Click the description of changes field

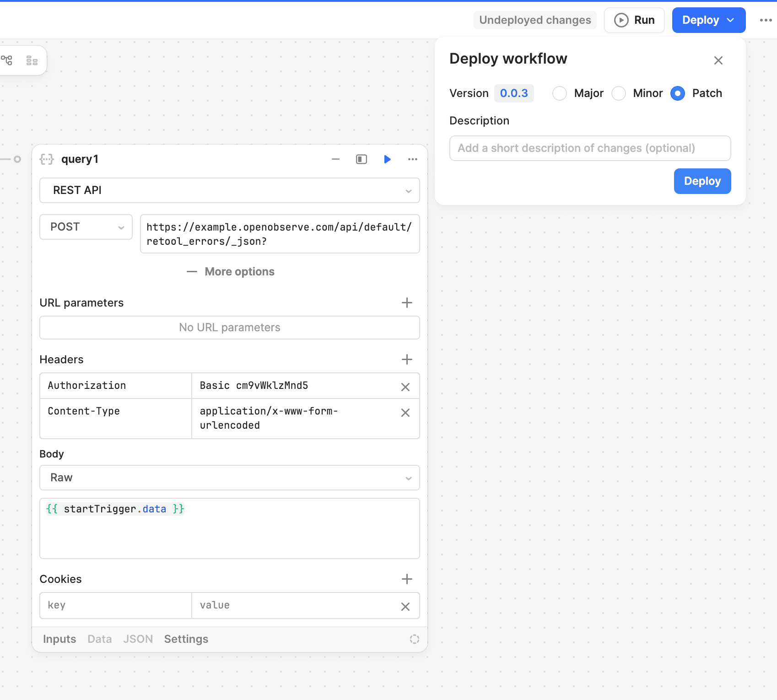(x=590, y=148)
